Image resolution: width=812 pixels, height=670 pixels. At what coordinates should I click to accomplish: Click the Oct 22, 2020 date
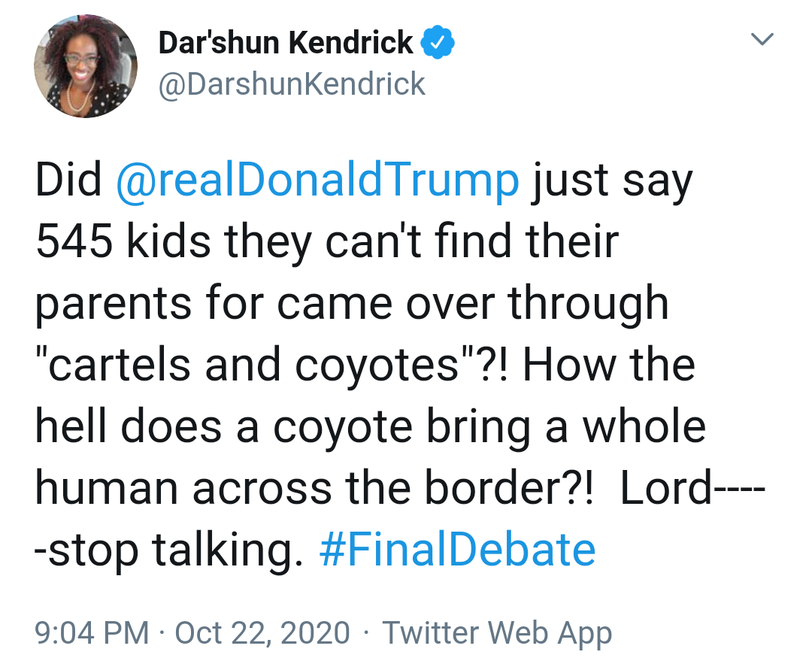click(x=262, y=632)
